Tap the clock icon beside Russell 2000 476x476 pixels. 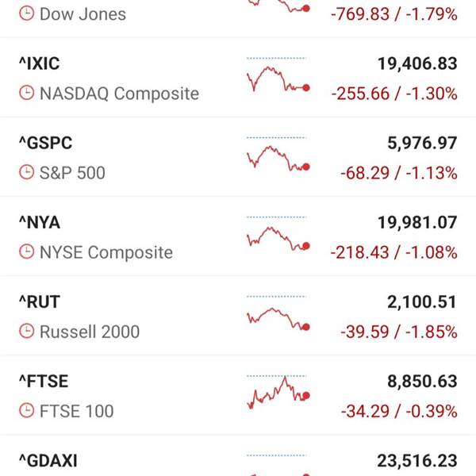click(27, 331)
